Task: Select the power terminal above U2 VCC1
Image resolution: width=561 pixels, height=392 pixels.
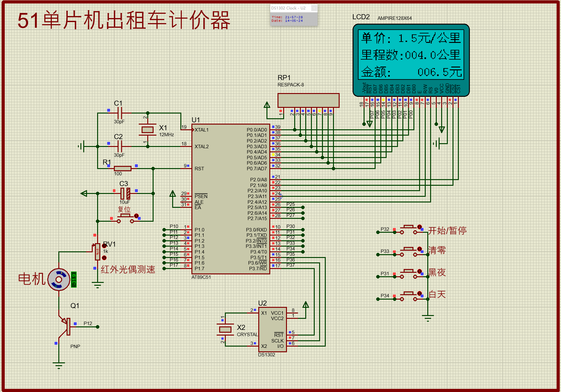Action: tap(306, 304)
